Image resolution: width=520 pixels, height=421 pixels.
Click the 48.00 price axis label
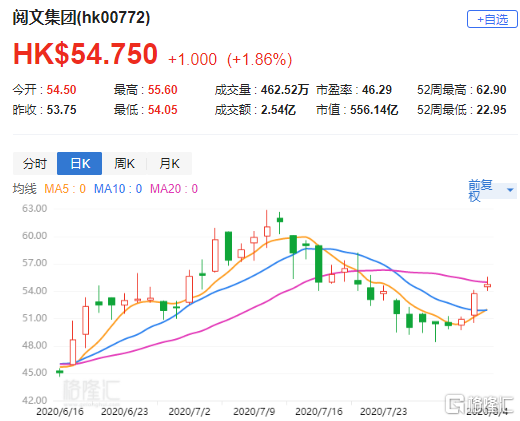point(35,346)
